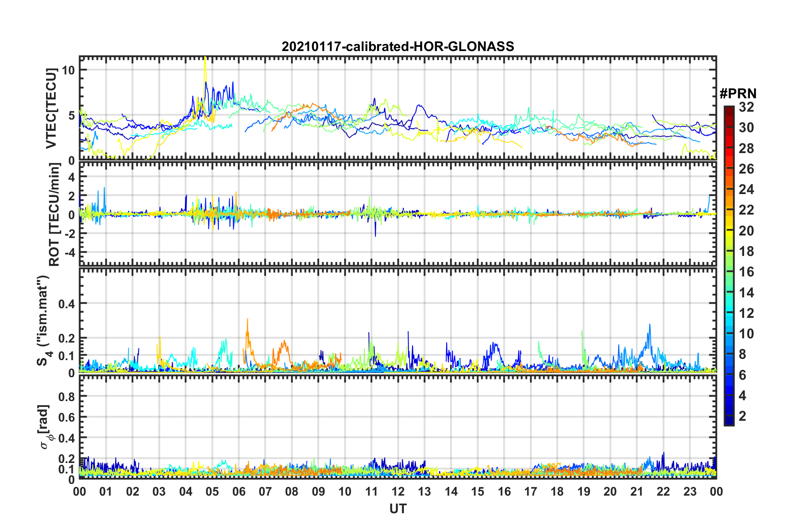Click the "0.8" tick on the σφ y-axis
This screenshot has width=796, height=532.
[67, 396]
